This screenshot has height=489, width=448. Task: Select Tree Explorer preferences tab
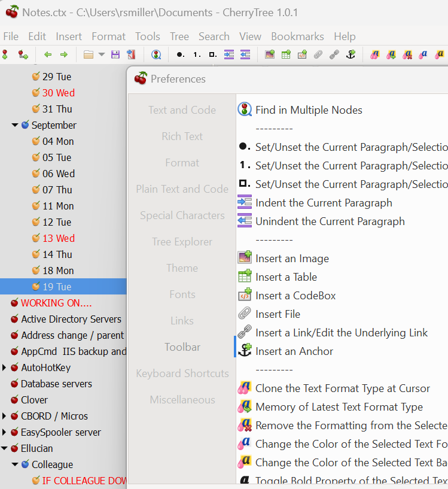pos(182,242)
